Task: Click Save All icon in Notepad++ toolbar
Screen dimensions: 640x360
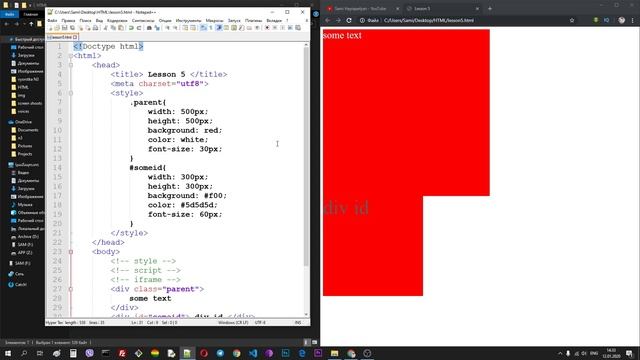Action: (x=72, y=28)
